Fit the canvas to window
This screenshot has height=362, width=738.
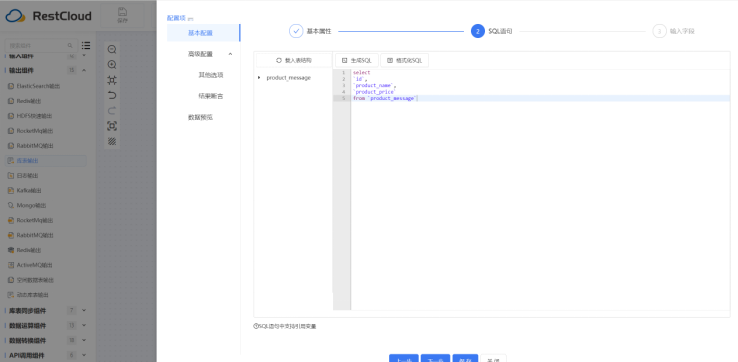[112, 80]
